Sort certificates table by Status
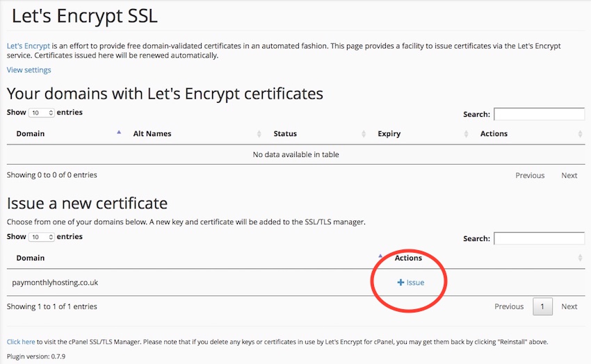591x364 pixels. point(285,133)
